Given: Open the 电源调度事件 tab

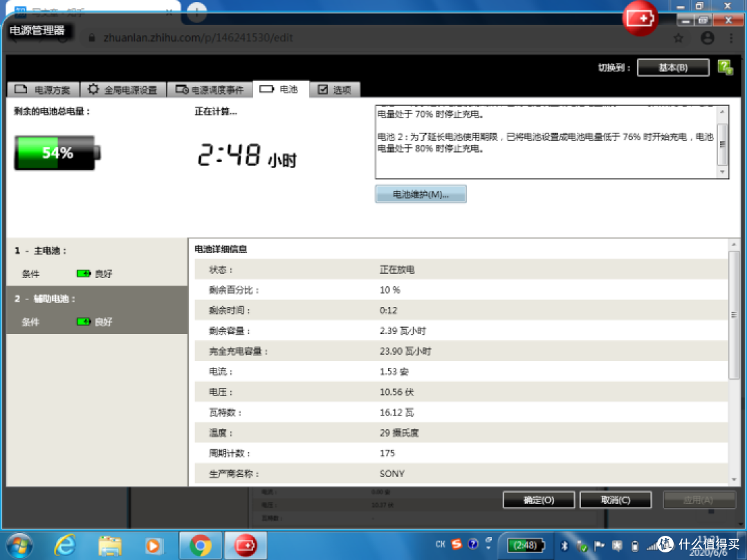Looking at the screenshot, I should pyautogui.click(x=210, y=89).
